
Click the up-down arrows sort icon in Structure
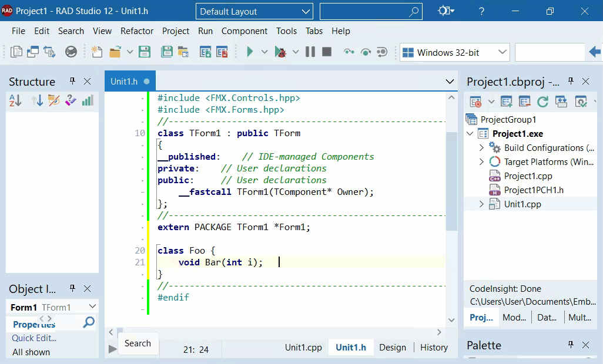coord(37,100)
